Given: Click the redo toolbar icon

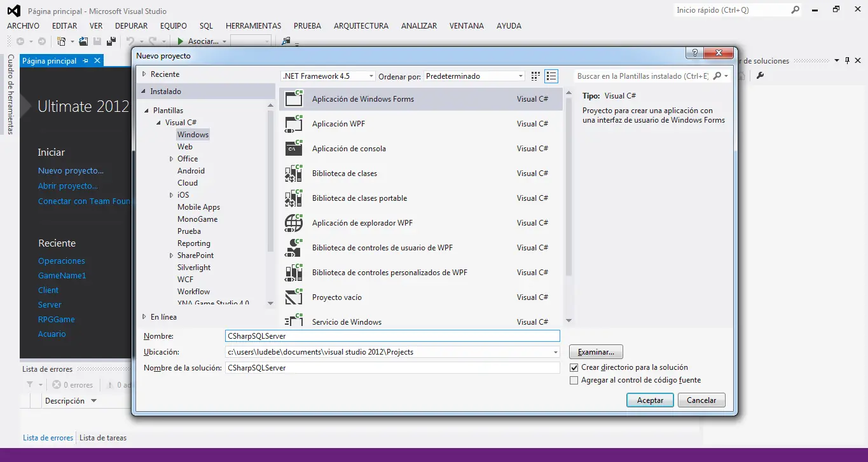Looking at the screenshot, I should (153, 41).
